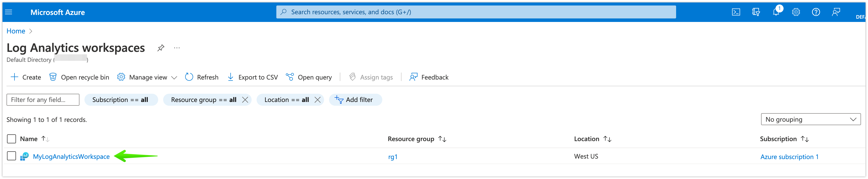
Task: Open the Location == all filter
Action: coord(286,99)
